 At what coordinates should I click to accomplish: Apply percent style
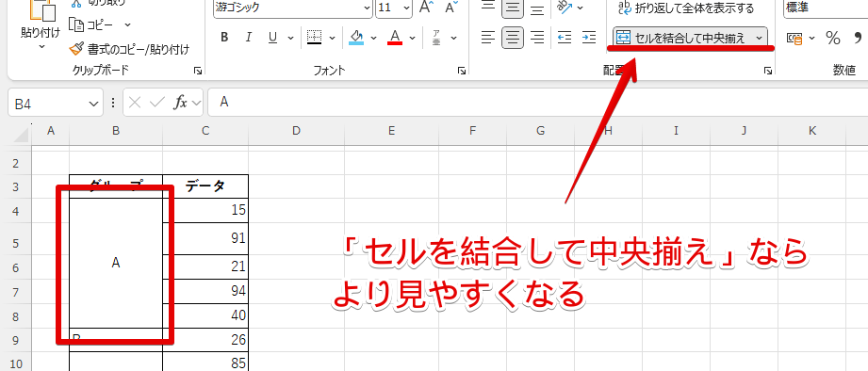833,38
